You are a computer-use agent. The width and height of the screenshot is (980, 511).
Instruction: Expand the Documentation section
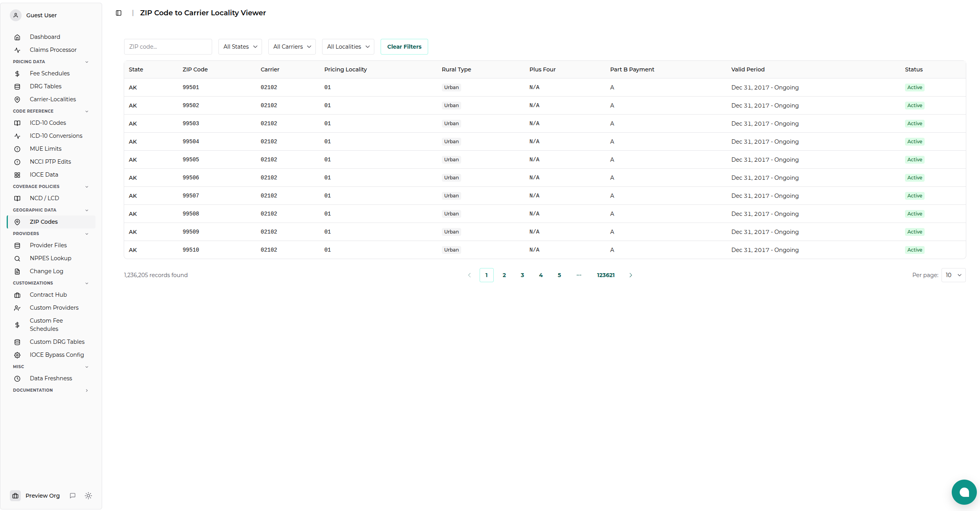pyautogui.click(x=87, y=391)
